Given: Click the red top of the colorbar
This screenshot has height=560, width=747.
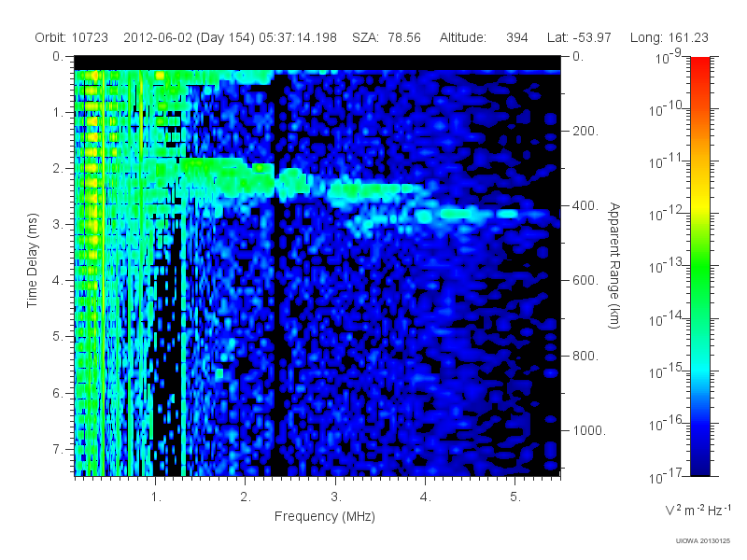Looking at the screenshot, I should [x=699, y=64].
